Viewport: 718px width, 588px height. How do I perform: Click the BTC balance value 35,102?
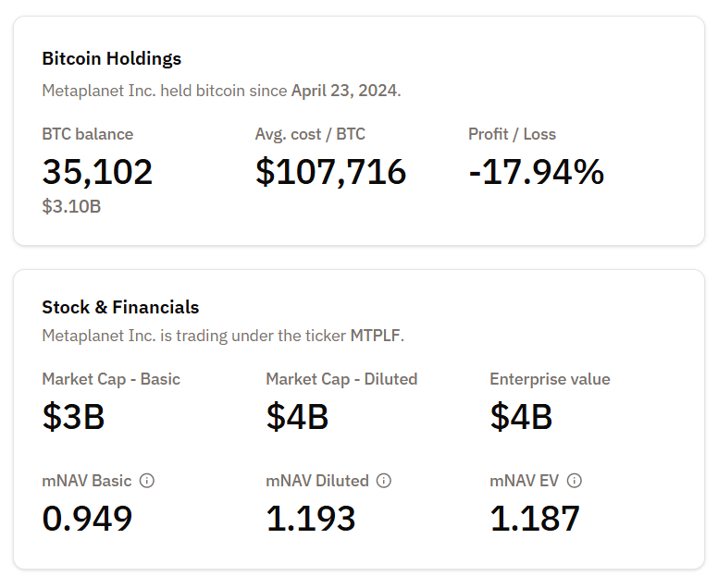coord(97,172)
